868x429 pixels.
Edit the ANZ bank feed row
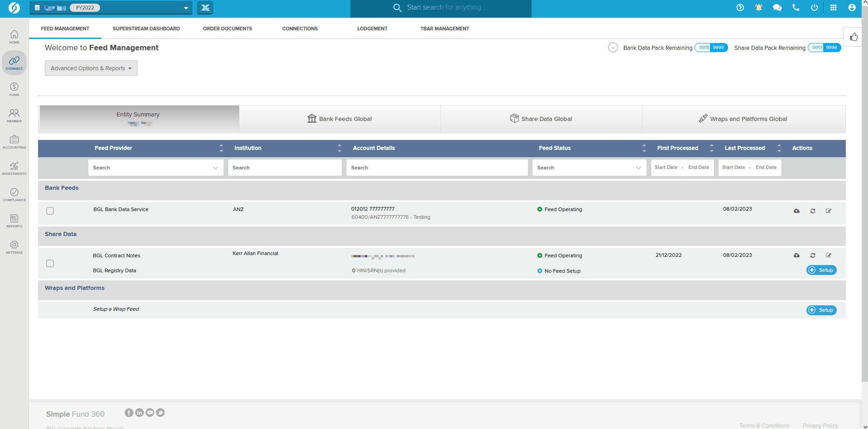tap(829, 211)
